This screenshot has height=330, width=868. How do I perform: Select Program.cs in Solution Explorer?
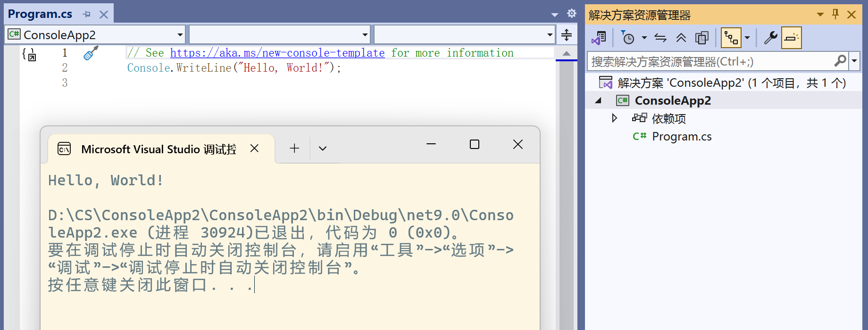(682, 136)
